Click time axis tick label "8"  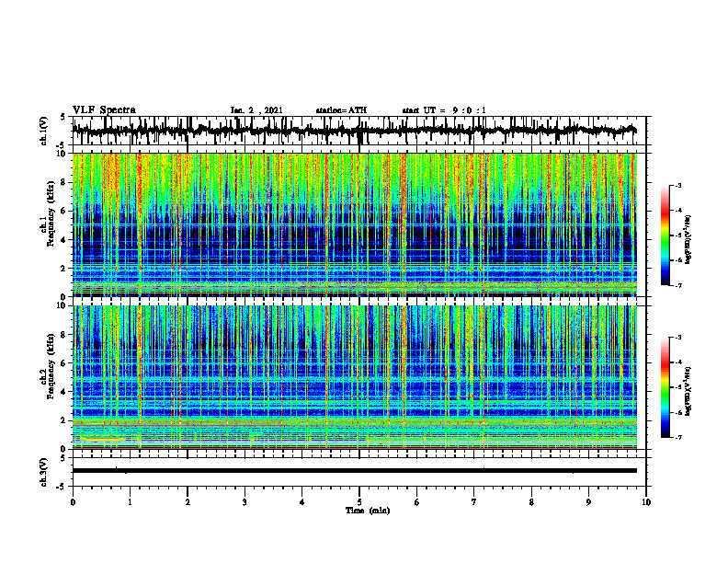pyautogui.click(x=531, y=502)
